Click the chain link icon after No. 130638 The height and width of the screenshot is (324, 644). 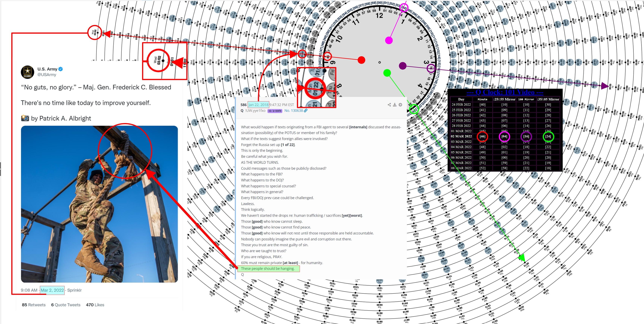[305, 110]
